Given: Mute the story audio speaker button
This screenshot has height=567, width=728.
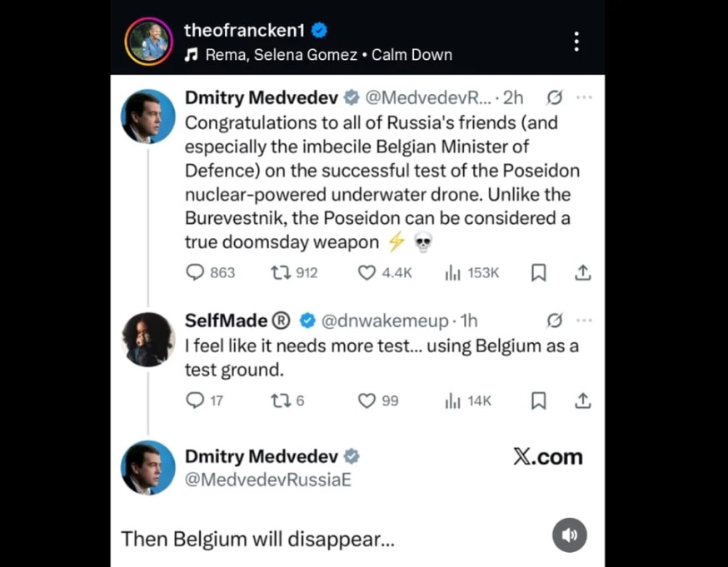Looking at the screenshot, I should [x=570, y=535].
